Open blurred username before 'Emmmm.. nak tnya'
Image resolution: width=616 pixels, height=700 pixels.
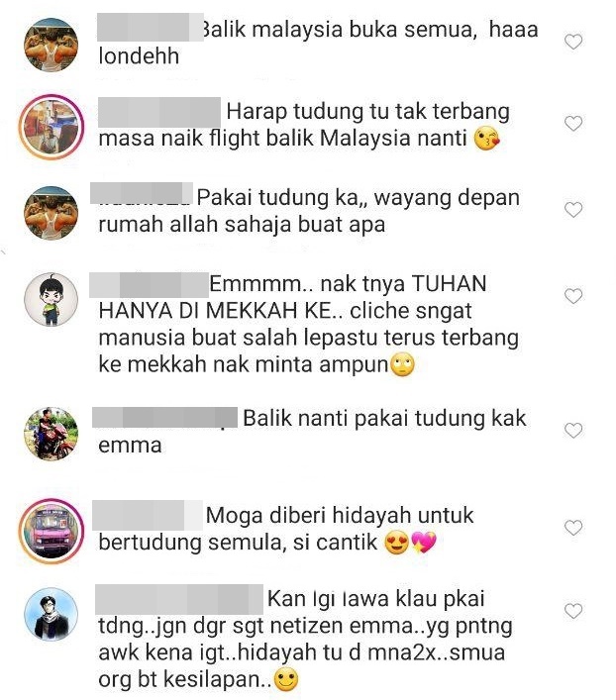point(149,284)
